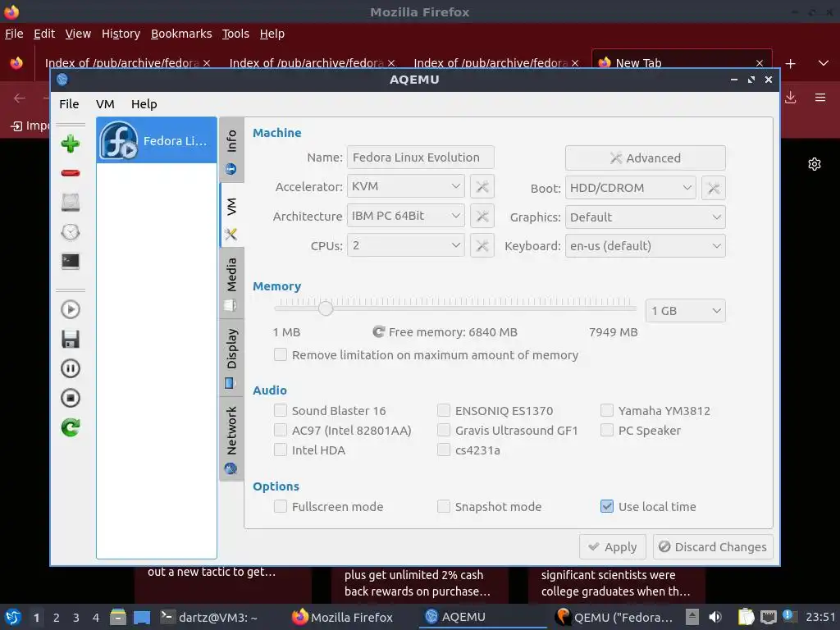
Task: Enable Remove limitation on maximum memory checkbox
Action: coord(281,354)
